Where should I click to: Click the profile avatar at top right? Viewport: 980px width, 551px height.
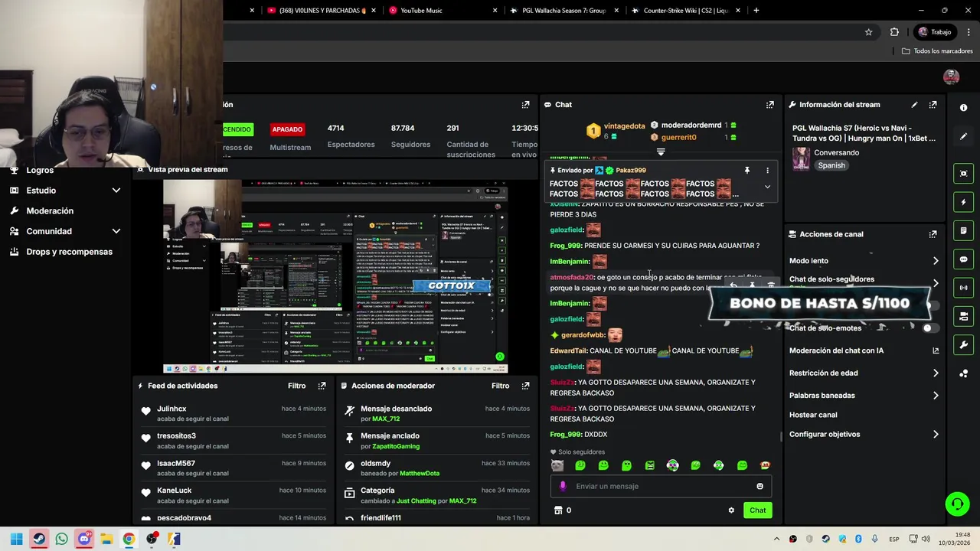[951, 77]
